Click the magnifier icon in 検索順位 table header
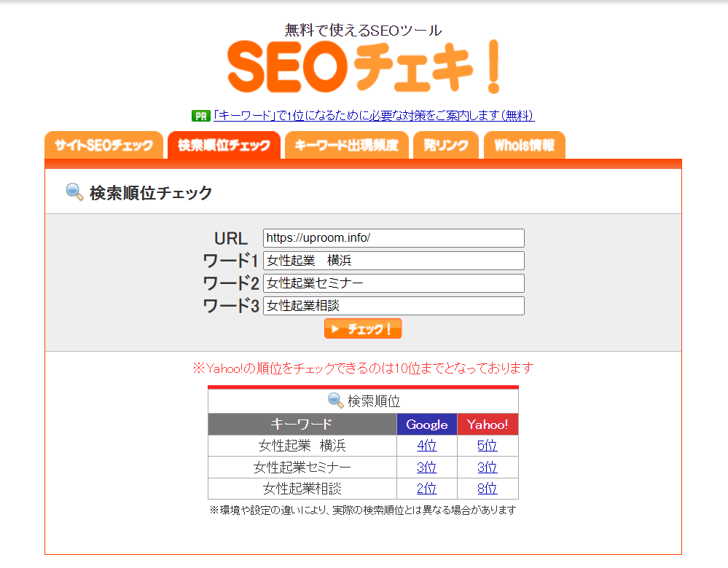728x568 pixels. click(x=335, y=401)
